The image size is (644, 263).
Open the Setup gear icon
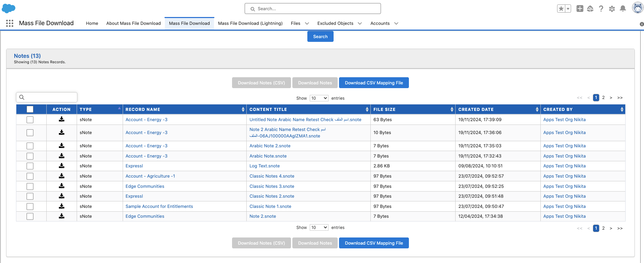pos(612,9)
